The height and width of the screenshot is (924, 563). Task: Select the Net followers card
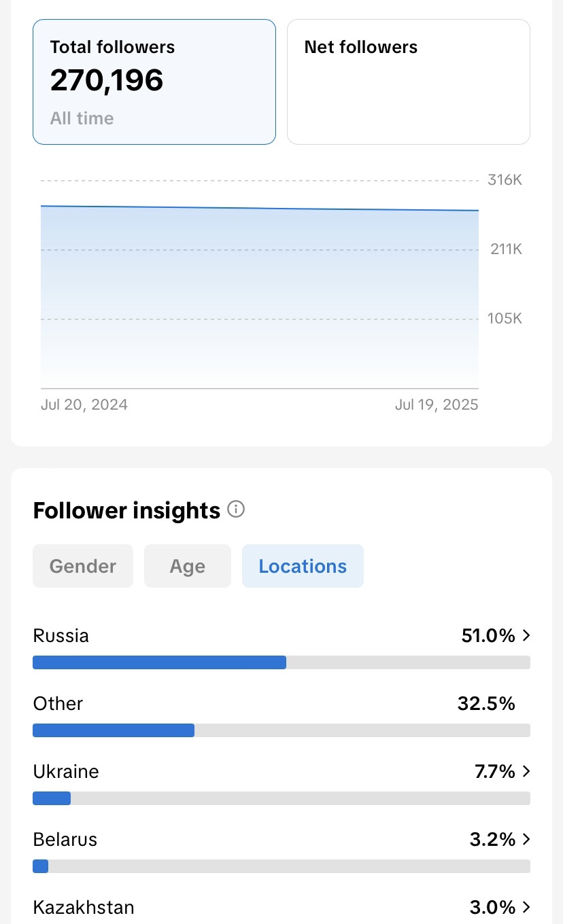tap(408, 82)
